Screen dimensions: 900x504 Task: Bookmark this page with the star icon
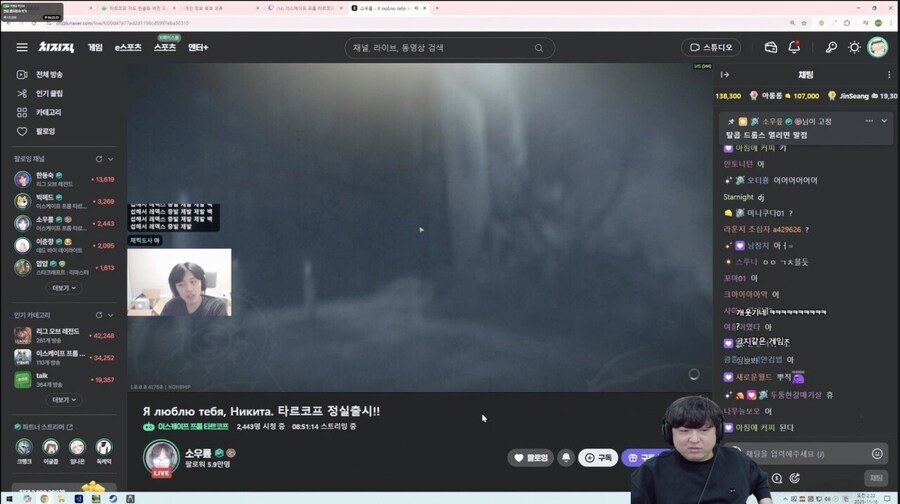pos(804,23)
